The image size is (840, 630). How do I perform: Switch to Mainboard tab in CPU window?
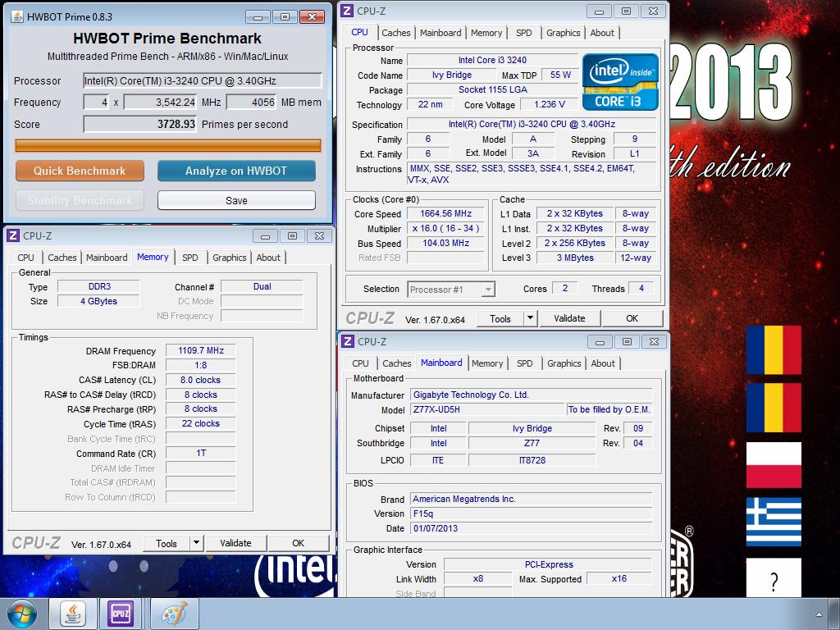tap(441, 33)
